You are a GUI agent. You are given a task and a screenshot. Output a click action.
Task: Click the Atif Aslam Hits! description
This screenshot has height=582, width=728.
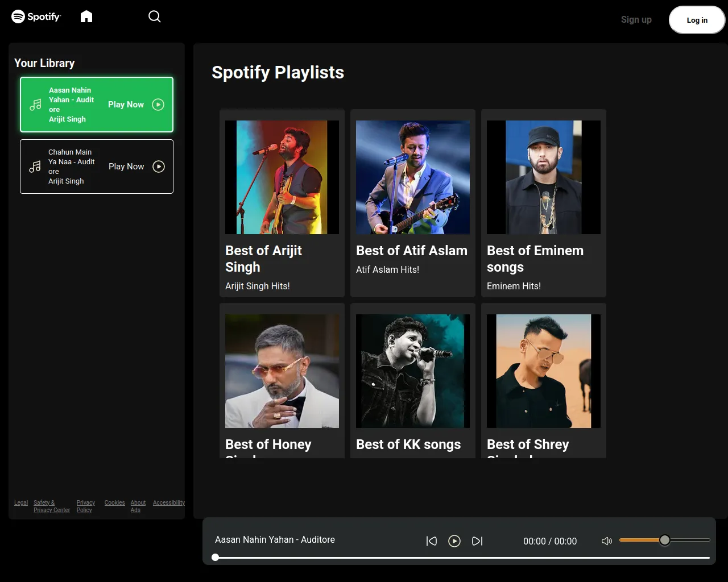click(x=387, y=269)
